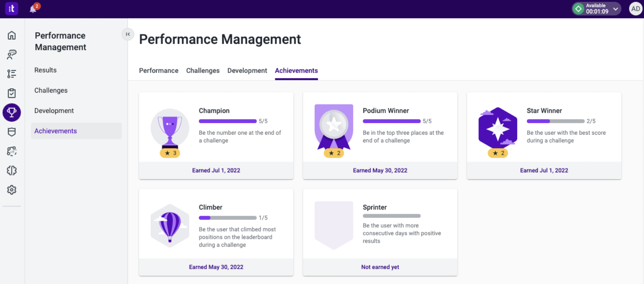644x284 pixels.
Task: Open the AD user avatar
Action: point(635,9)
